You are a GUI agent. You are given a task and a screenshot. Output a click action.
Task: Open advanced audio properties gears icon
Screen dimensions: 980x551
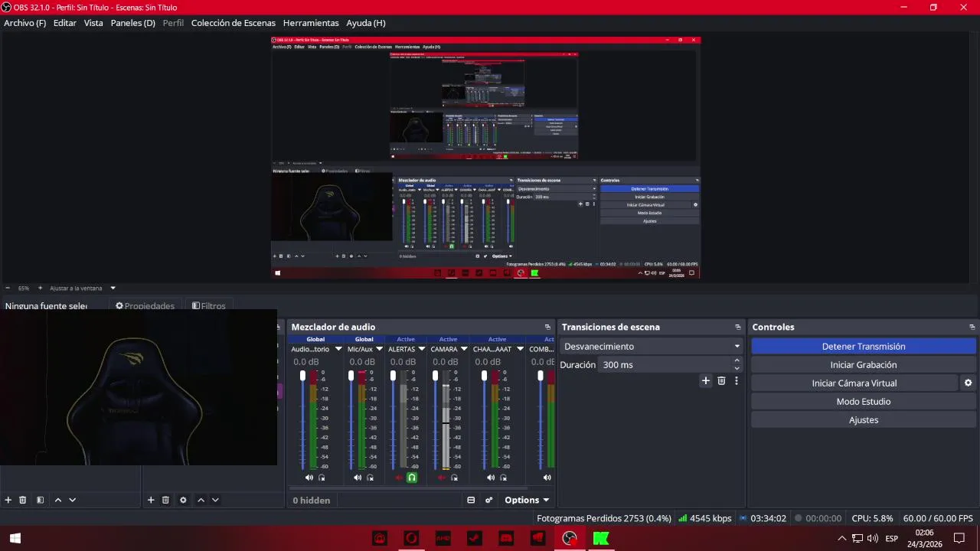pyautogui.click(x=489, y=500)
